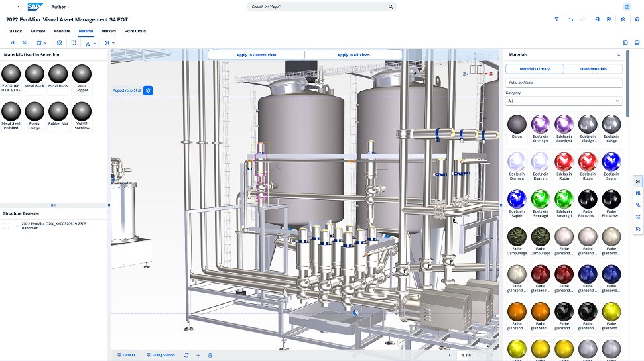Click the hide objects crossed-eye icon
The image size is (644, 361).
[25, 42]
